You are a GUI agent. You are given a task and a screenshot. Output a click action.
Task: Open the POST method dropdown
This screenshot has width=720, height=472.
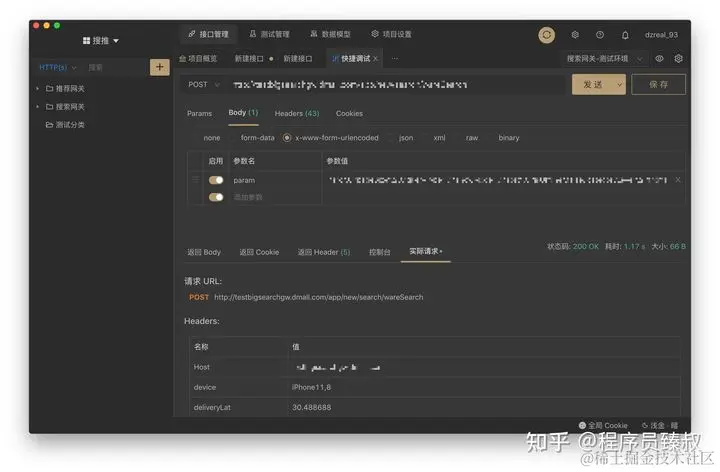pyautogui.click(x=204, y=84)
